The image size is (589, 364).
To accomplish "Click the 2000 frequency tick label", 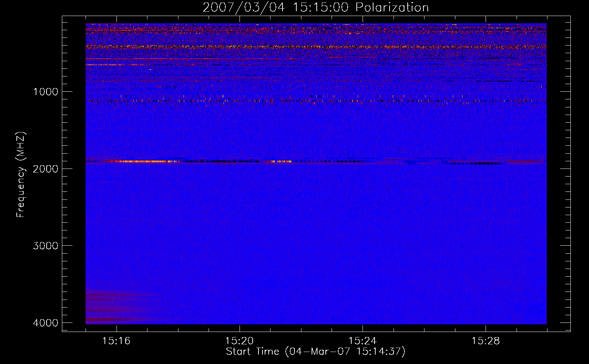I will [x=46, y=169].
